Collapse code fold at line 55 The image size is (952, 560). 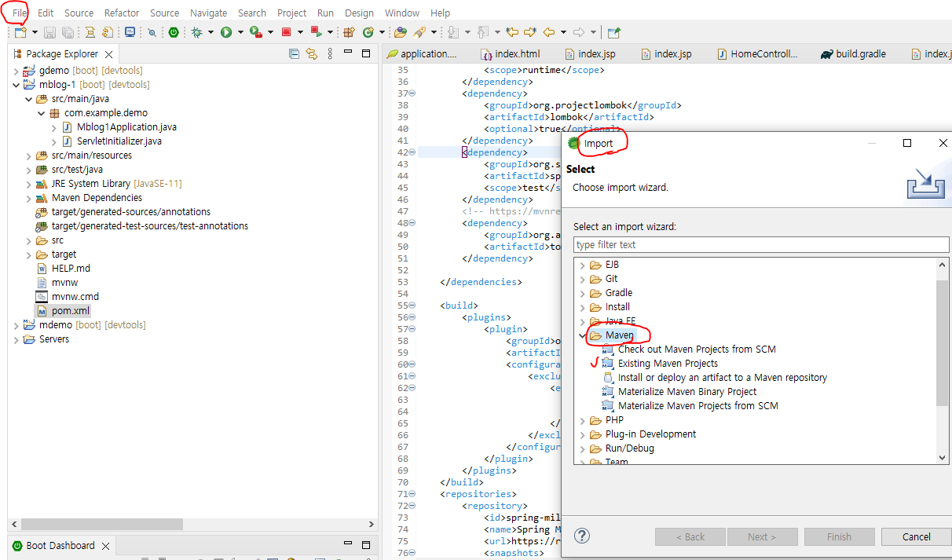coord(412,306)
